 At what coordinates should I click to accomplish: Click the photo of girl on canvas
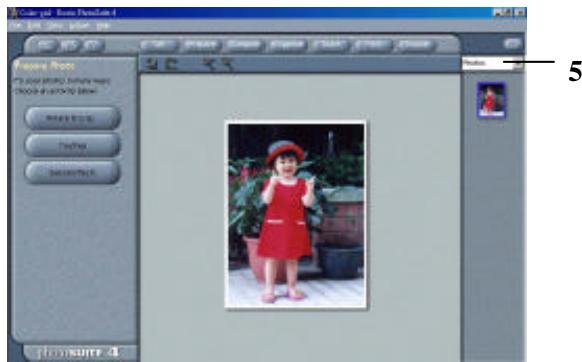[296, 215]
